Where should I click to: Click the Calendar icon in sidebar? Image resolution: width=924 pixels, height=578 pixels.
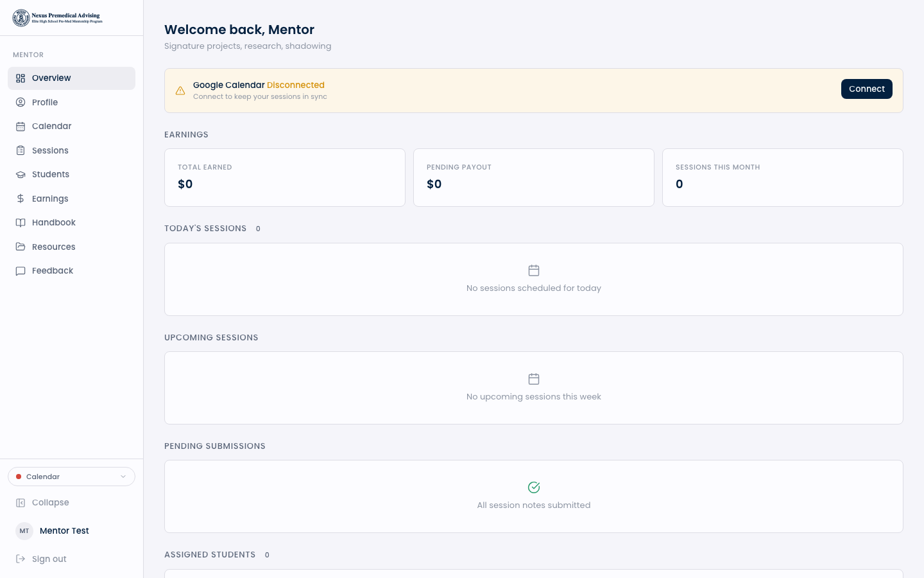[21, 127]
